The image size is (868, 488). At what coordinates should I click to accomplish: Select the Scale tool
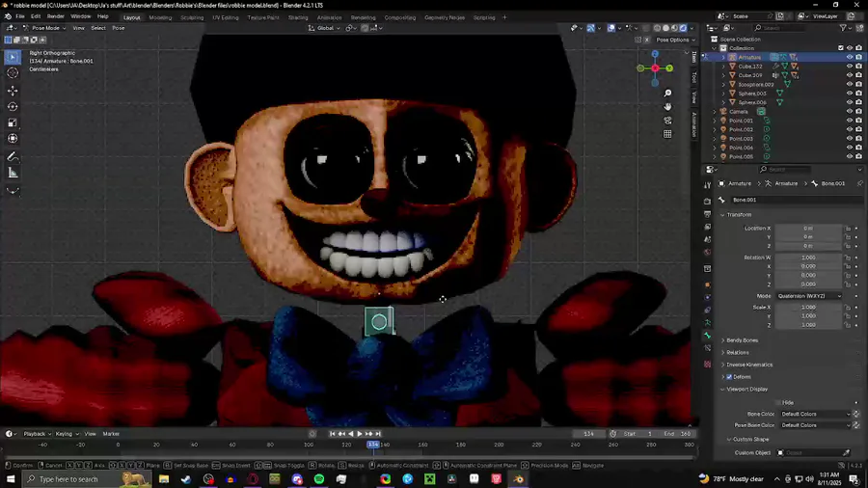(x=13, y=122)
